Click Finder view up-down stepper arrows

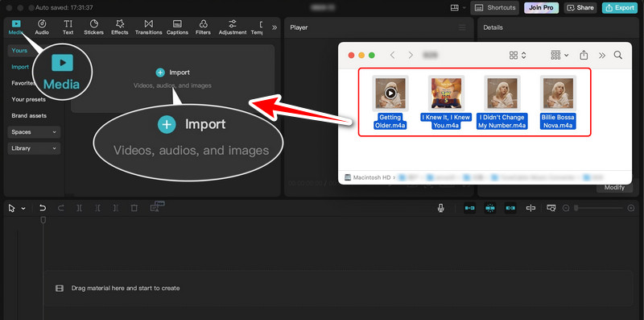tap(524, 55)
